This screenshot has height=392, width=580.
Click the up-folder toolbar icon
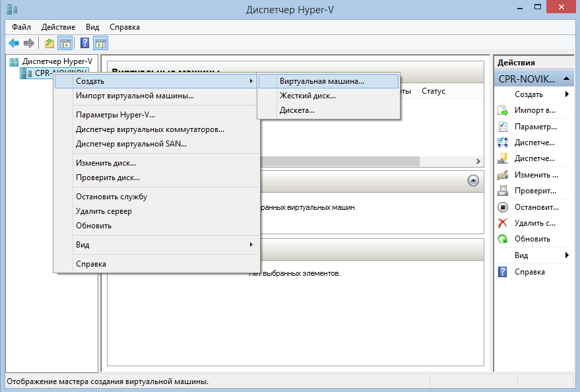point(49,43)
